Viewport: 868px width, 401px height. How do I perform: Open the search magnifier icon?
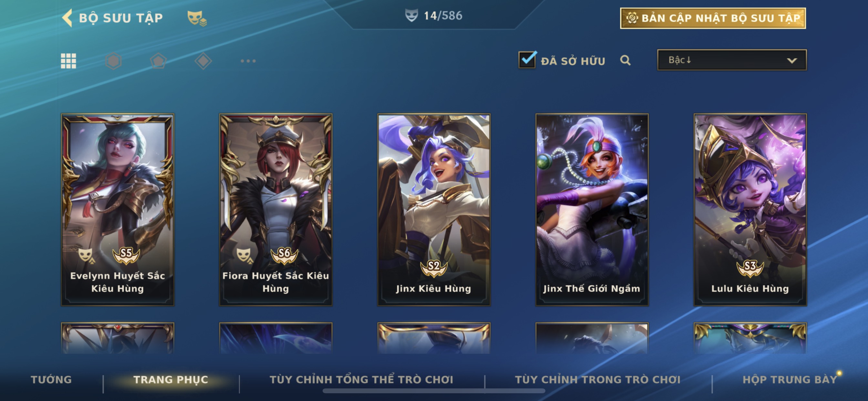[x=625, y=60]
